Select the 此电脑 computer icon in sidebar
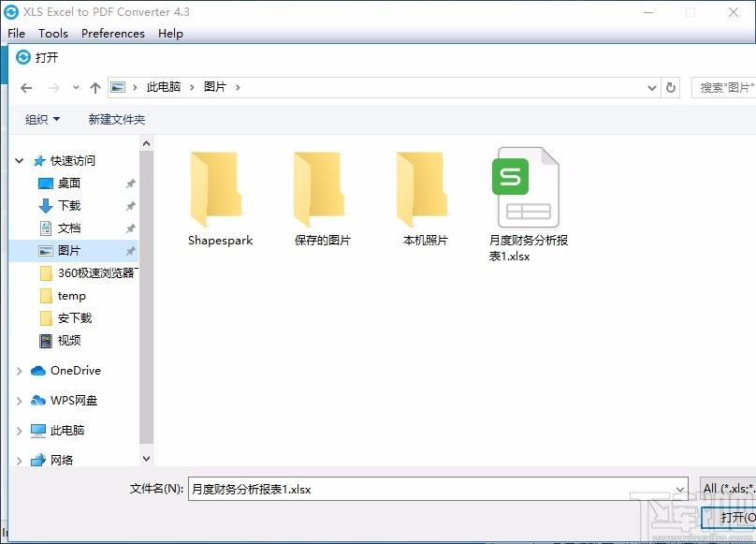 [x=38, y=431]
